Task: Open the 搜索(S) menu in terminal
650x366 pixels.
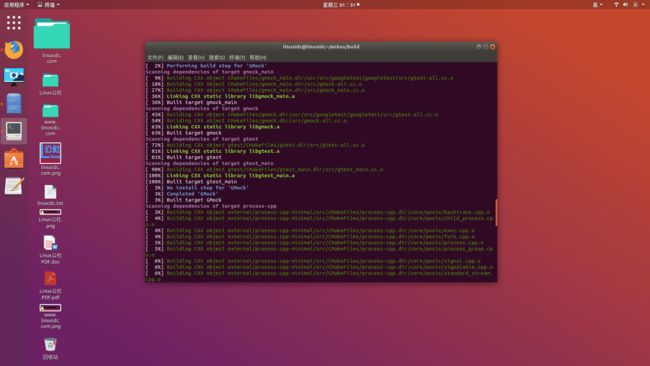Action: pyautogui.click(x=216, y=58)
